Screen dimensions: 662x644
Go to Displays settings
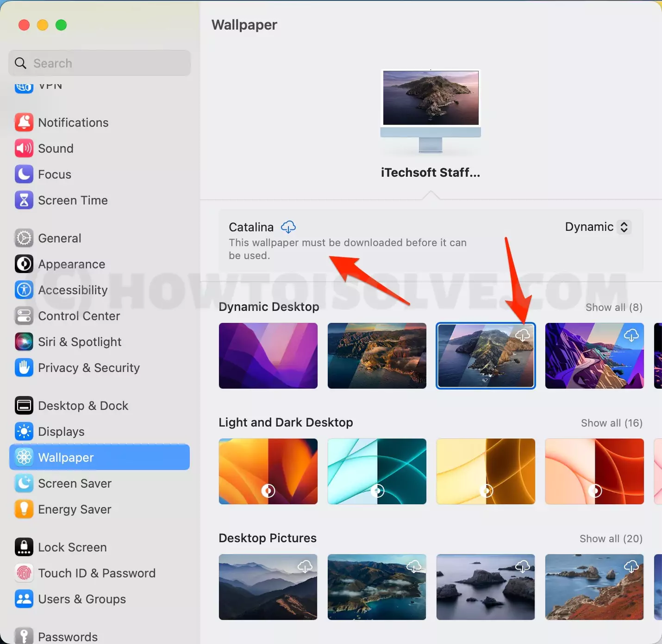[x=100, y=432]
